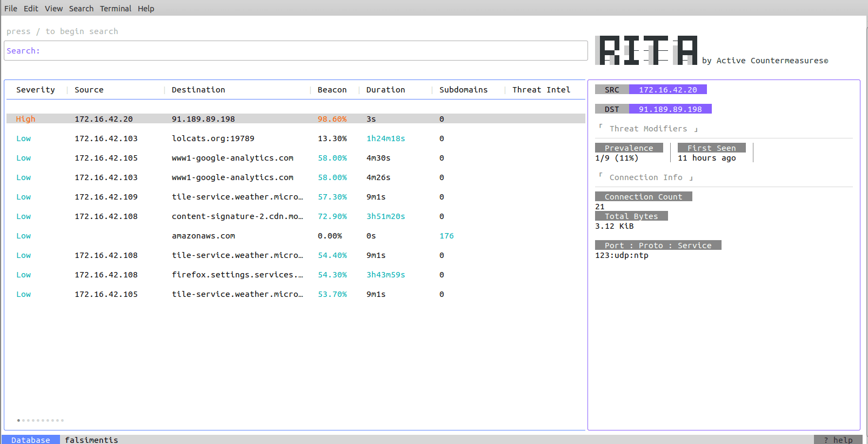Open the Help menu
Image resolution: width=868 pixels, height=444 pixels.
[146, 9]
